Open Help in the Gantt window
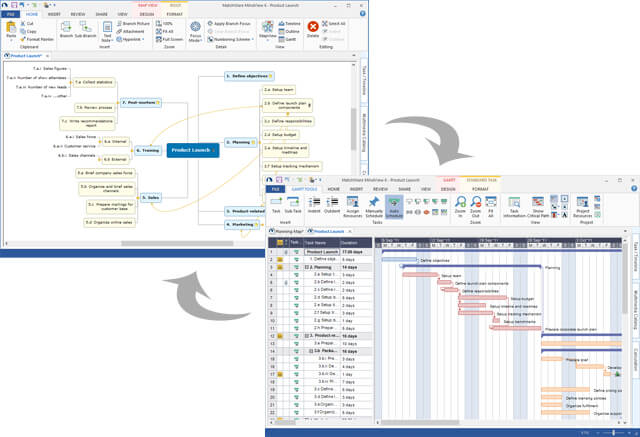The height and width of the screenshot is (437, 640). (x=634, y=189)
